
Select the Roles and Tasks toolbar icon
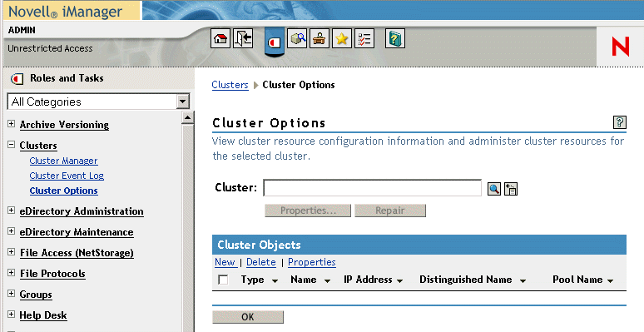pos(274,42)
